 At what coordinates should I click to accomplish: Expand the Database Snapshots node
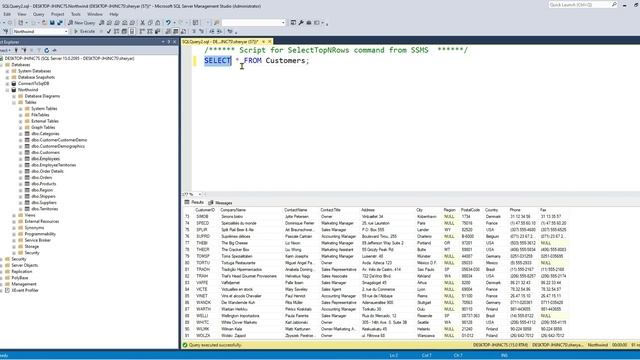(x=7, y=77)
